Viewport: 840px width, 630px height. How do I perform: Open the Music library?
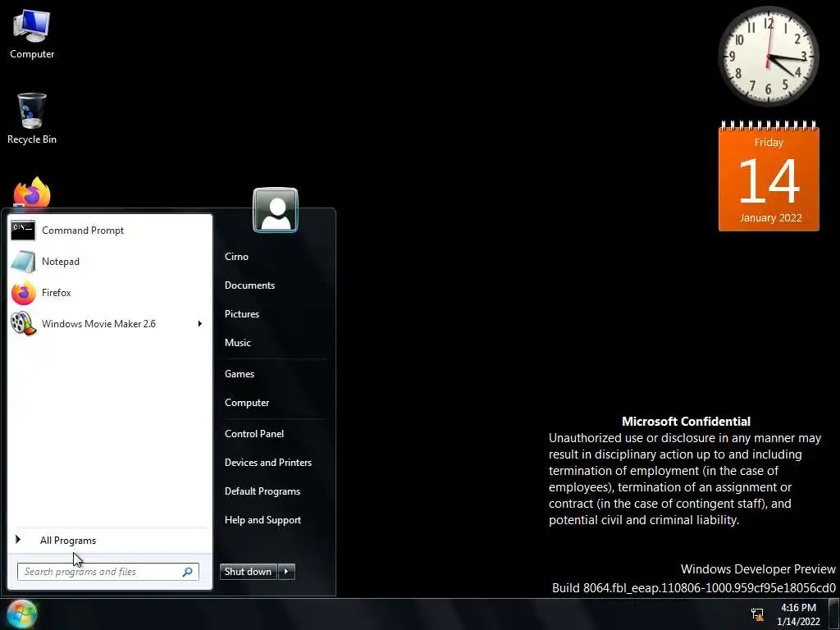click(x=237, y=343)
